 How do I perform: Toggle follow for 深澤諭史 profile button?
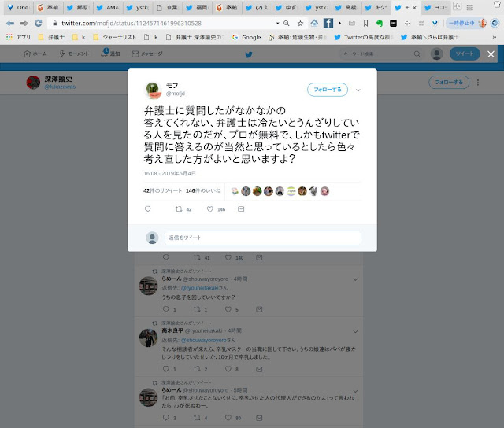point(449,82)
